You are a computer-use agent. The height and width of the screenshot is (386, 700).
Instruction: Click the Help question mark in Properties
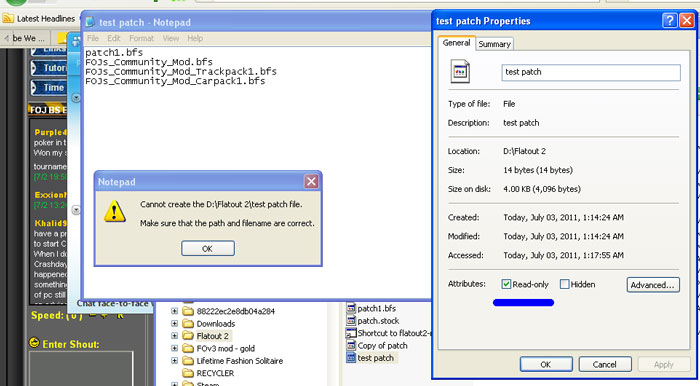tap(669, 21)
